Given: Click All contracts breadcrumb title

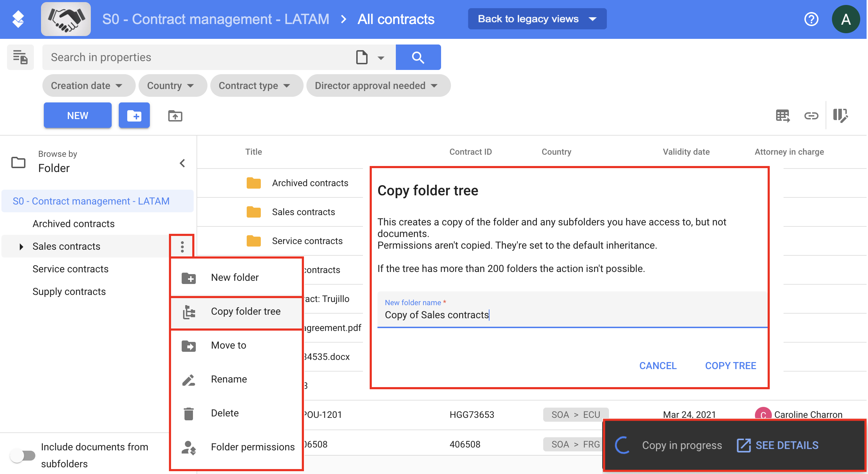Looking at the screenshot, I should 396,19.
